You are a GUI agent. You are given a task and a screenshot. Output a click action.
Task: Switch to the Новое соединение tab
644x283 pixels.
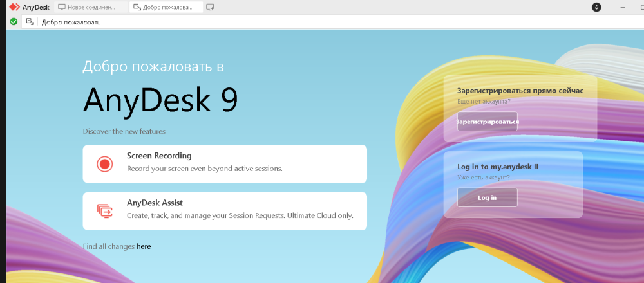point(91,7)
